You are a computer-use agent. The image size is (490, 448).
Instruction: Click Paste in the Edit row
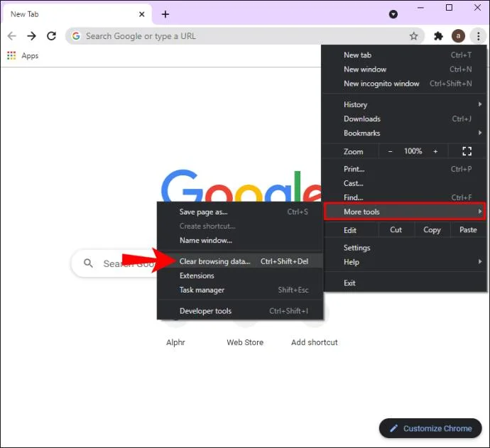[x=468, y=230]
